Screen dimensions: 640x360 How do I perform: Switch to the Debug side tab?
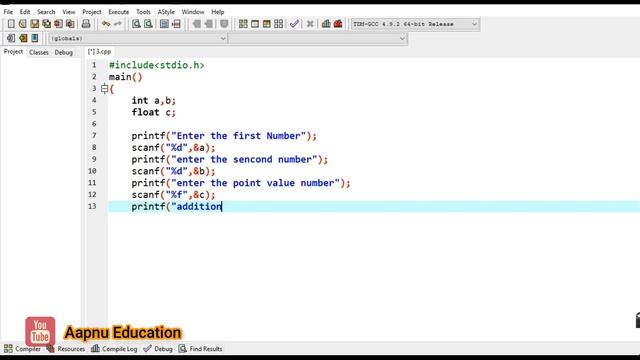point(64,52)
